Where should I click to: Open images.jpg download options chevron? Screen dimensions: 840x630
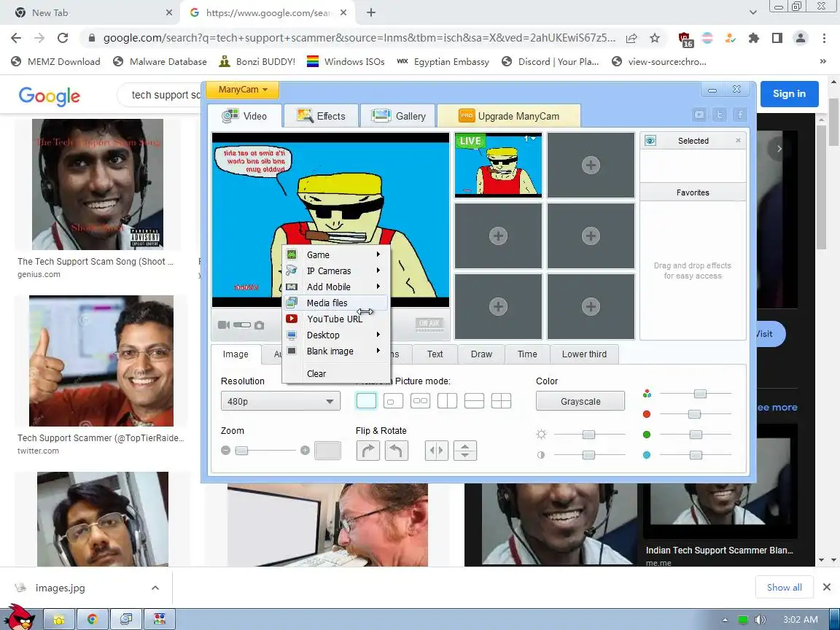click(155, 588)
